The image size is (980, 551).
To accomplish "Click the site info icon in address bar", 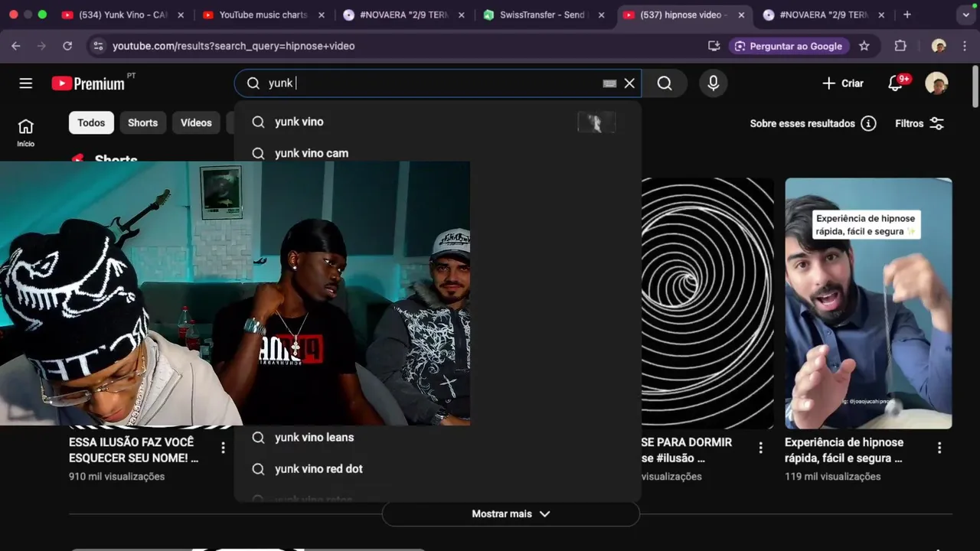I will pos(97,46).
